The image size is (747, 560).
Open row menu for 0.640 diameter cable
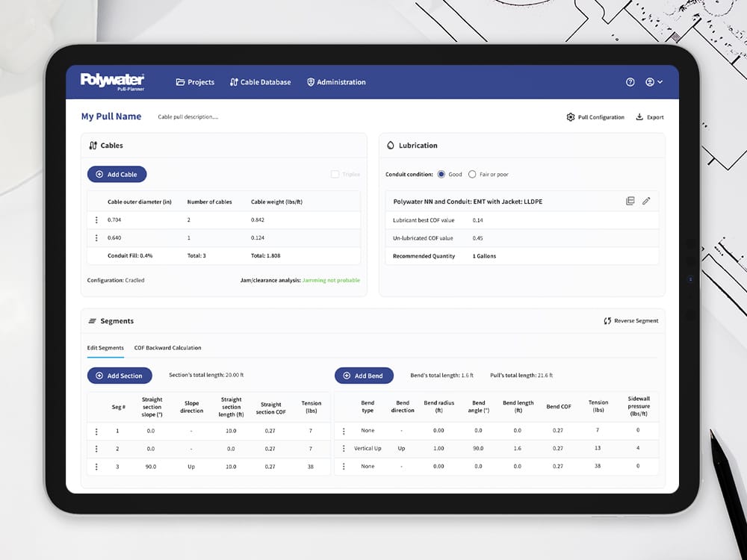(96, 237)
